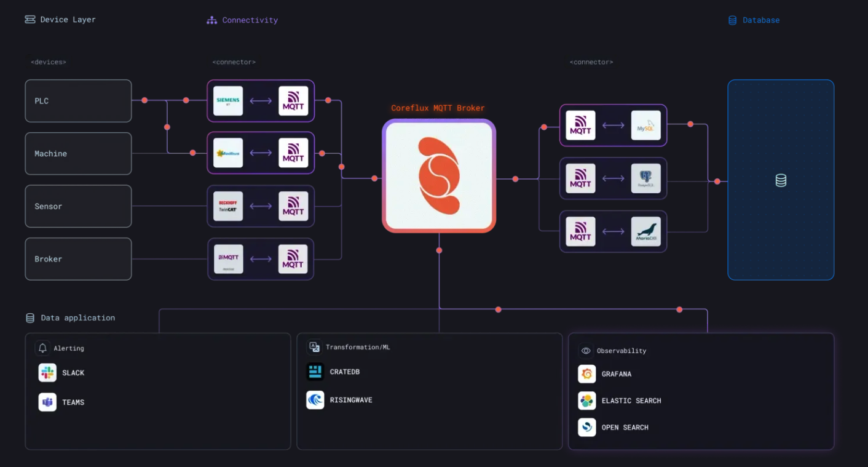
Task: Click the MariaDB seal icon
Action: pyautogui.click(x=645, y=231)
